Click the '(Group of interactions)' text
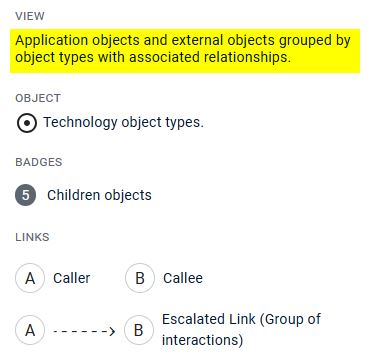The height and width of the screenshot is (360, 378). tap(241, 330)
